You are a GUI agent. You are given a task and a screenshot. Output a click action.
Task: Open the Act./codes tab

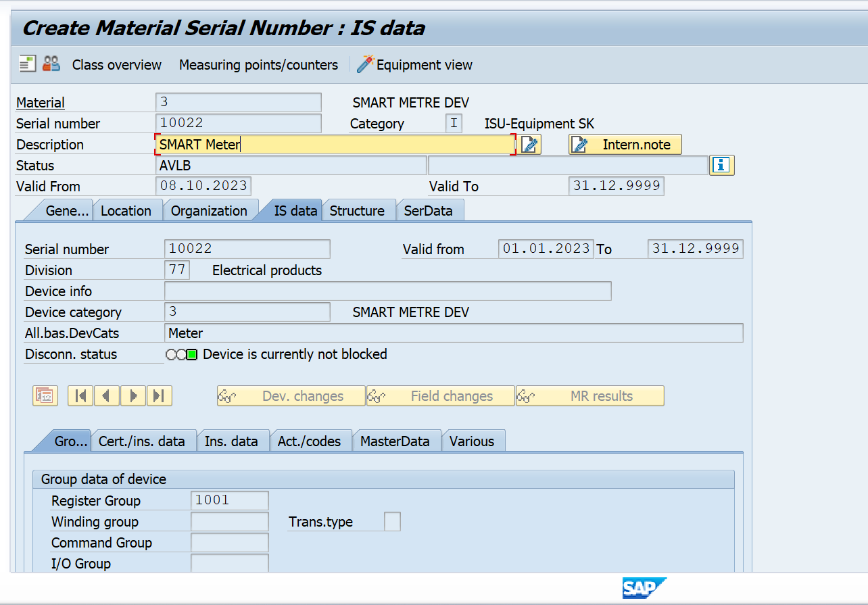click(310, 441)
